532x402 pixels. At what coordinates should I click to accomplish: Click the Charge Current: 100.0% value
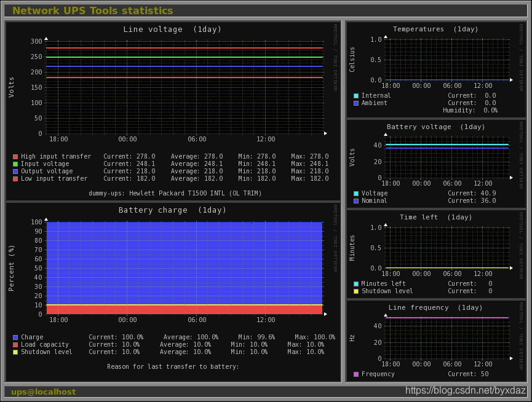pyautogui.click(x=116, y=337)
